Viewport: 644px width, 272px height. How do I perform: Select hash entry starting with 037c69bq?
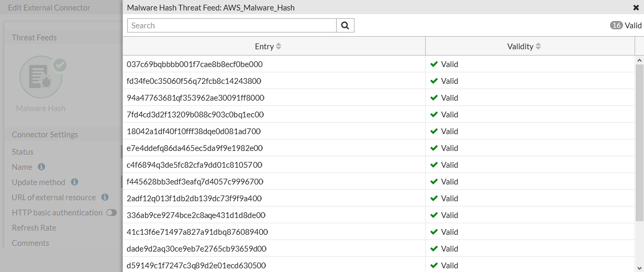194,64
